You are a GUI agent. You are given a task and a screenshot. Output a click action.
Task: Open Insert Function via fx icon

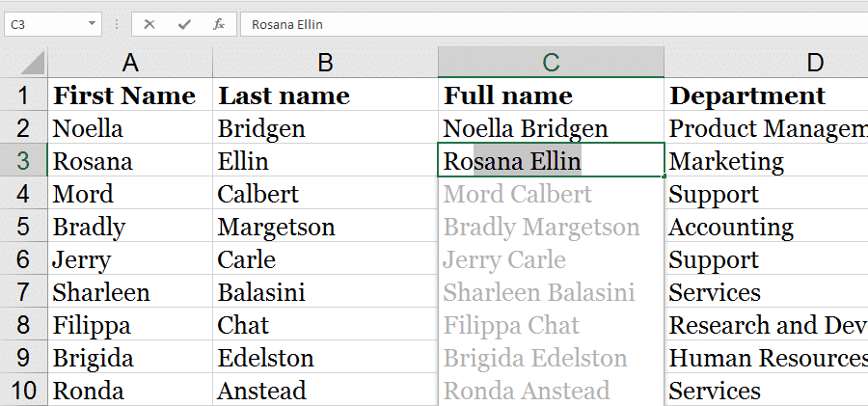tap(219, 24)
